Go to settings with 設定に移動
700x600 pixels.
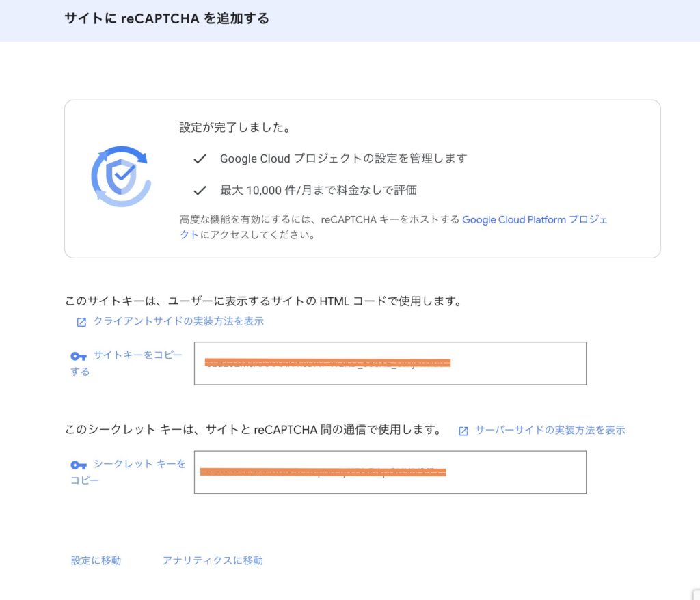[96, 560]
